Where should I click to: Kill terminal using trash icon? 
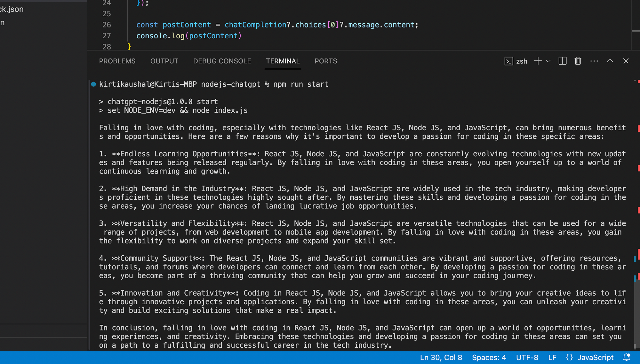tap(578, 61)
